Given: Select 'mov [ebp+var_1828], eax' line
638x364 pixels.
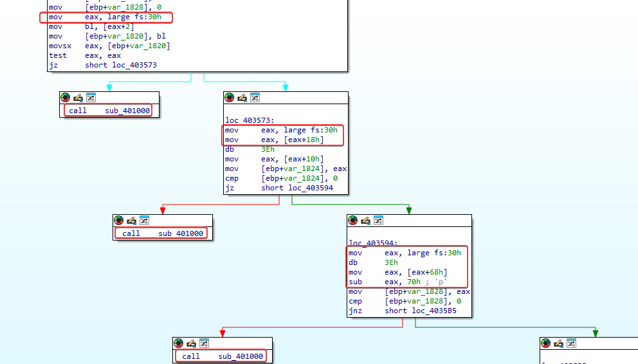Looking at the screenshot, I should pyautogui.click(x=409, y=291).
